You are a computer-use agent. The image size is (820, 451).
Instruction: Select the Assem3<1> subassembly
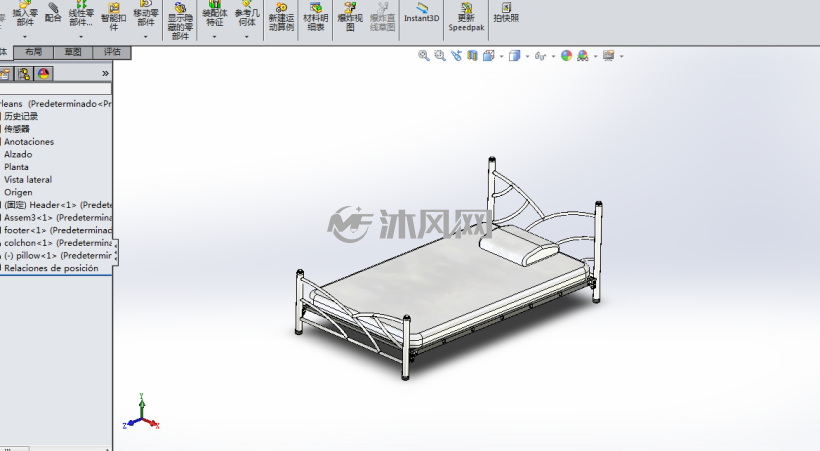tap(56, 218)
